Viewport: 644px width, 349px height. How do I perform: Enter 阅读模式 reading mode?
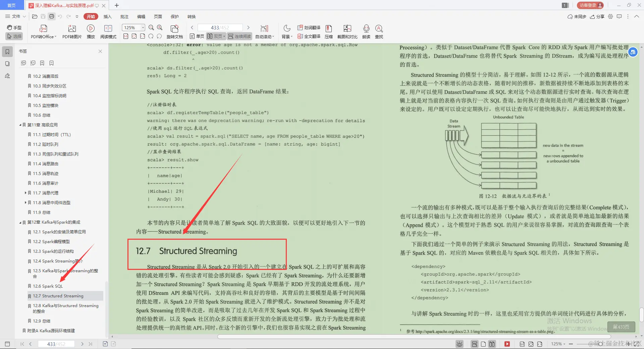108,31
